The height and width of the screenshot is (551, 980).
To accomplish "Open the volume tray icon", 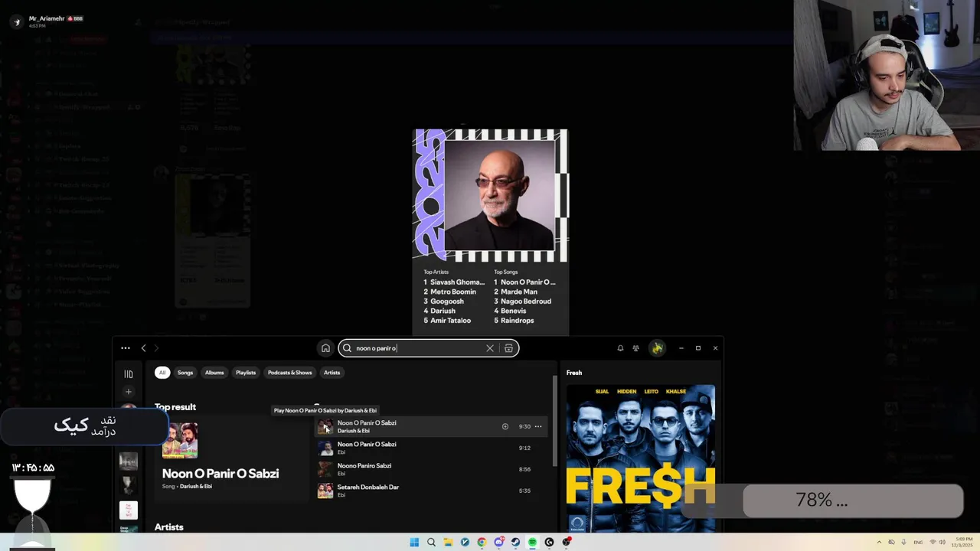I will click(x=942, y=542).
